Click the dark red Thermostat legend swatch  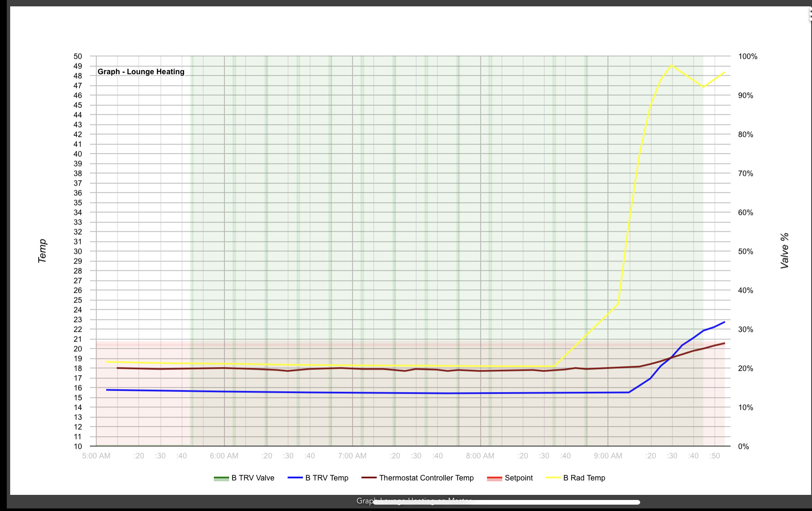point(369,478)
